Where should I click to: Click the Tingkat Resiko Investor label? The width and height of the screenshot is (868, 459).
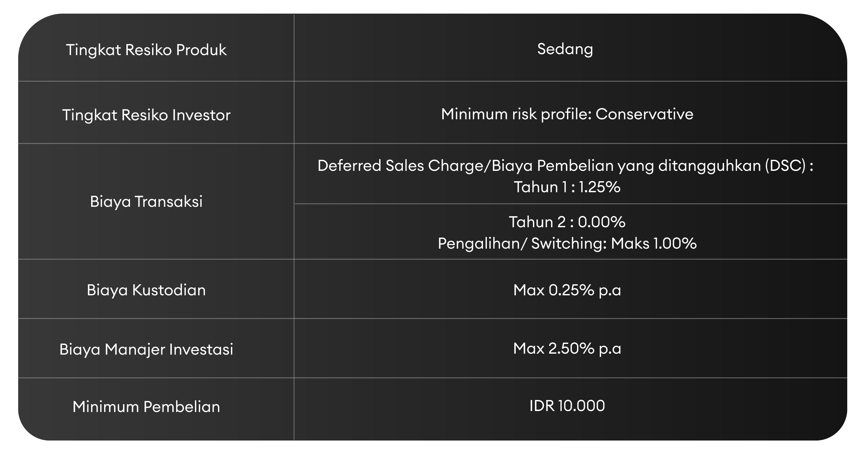click(146, 115)
